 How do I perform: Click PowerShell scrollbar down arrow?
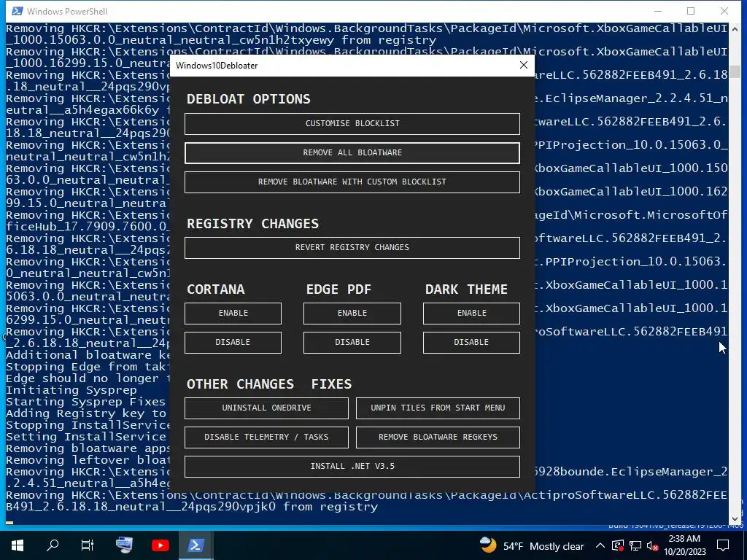click(735, 519)
